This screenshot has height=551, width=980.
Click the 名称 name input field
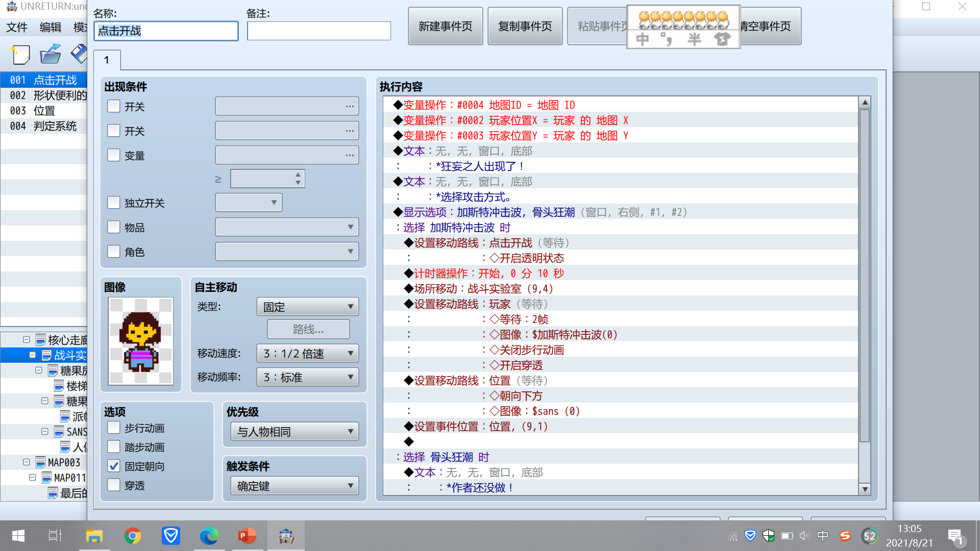[166, 31]
